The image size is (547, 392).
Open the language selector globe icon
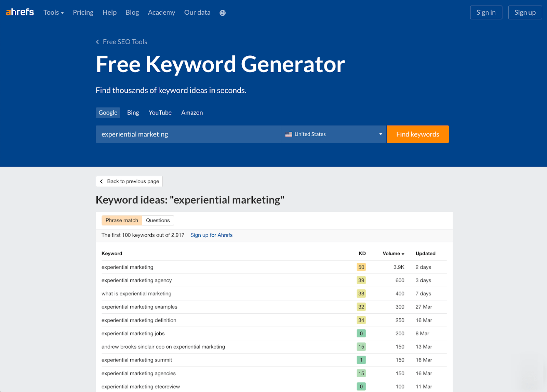coord(223,13)
